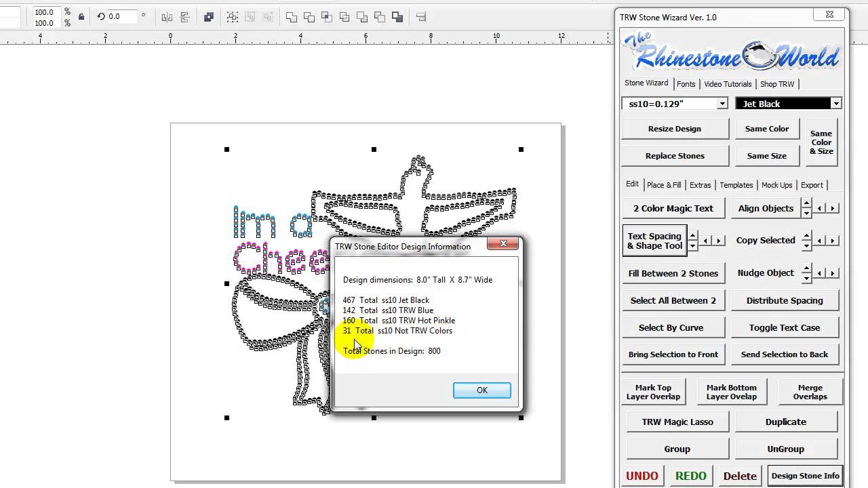Image resolution: width=868 pixels, height=488 pixels.
Task: Click the Align Objects button
Action: point(766,208)
